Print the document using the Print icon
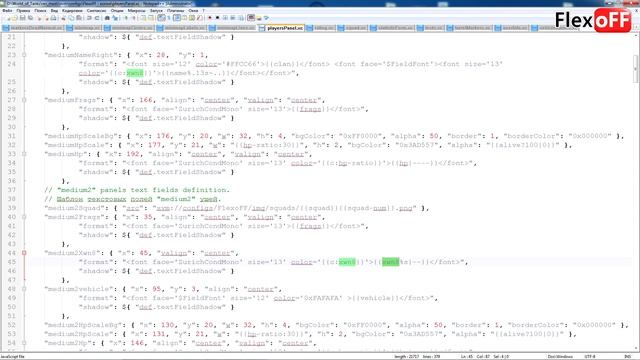Viewport: 640px width, 360px height. coord(53,18)
